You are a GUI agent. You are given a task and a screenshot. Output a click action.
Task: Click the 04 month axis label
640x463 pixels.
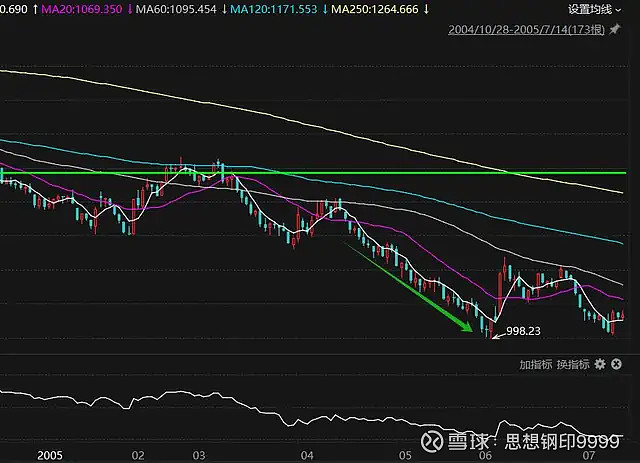tap(307, 455)
